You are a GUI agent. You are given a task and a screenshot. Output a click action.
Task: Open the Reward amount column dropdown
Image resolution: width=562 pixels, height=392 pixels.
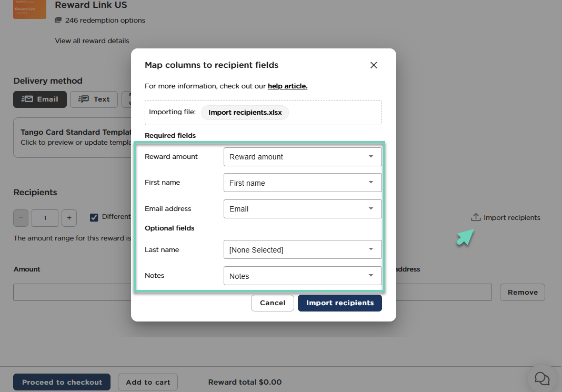pyautogui.click(x=302, y=157)
